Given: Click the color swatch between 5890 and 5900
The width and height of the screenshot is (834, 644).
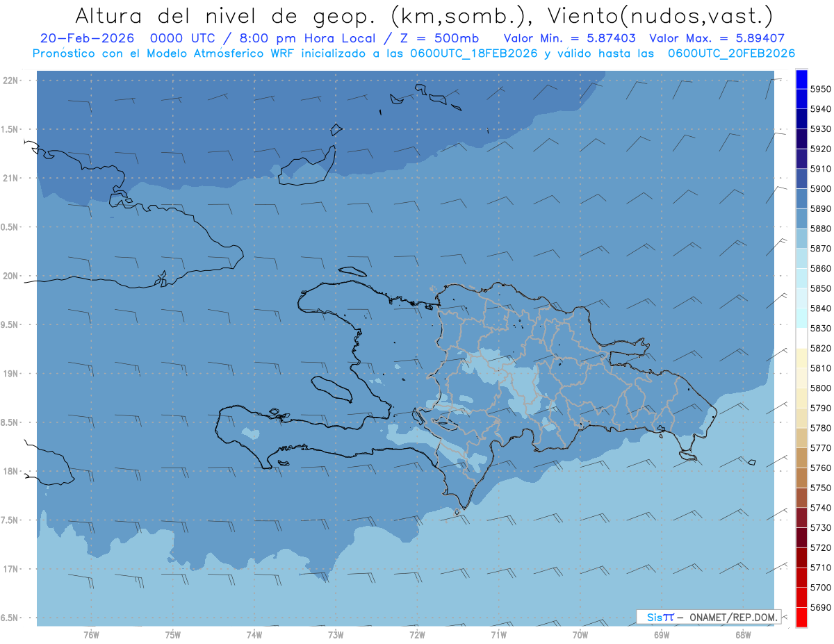Looking at the screenshot, I should click(x=801, y=198).
